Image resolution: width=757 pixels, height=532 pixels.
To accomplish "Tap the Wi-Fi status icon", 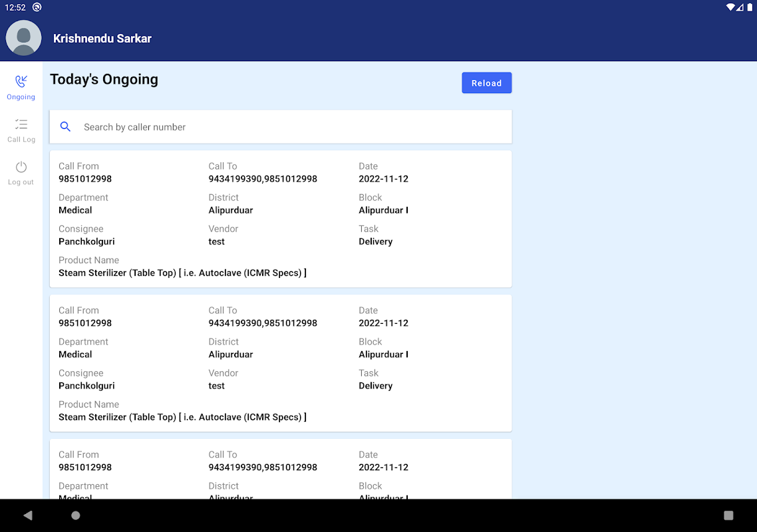I will click(730, 7).
